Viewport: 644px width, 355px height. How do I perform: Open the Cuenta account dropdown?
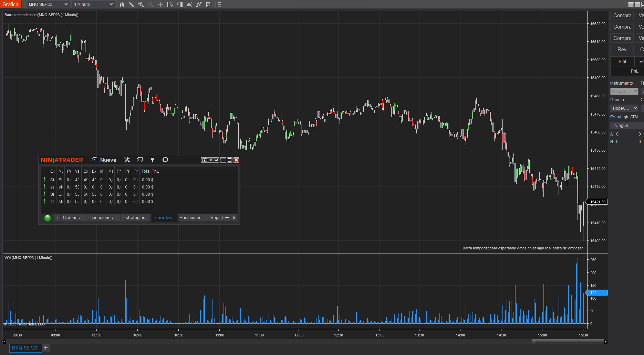pyautogui.click(x=624, y=108)
